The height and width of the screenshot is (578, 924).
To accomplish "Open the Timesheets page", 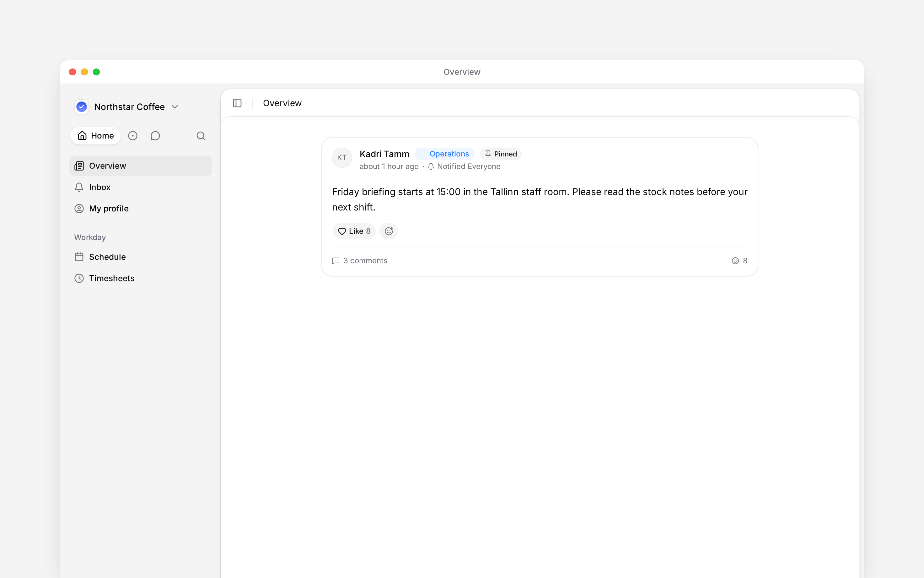I will [x=141, y=278].
